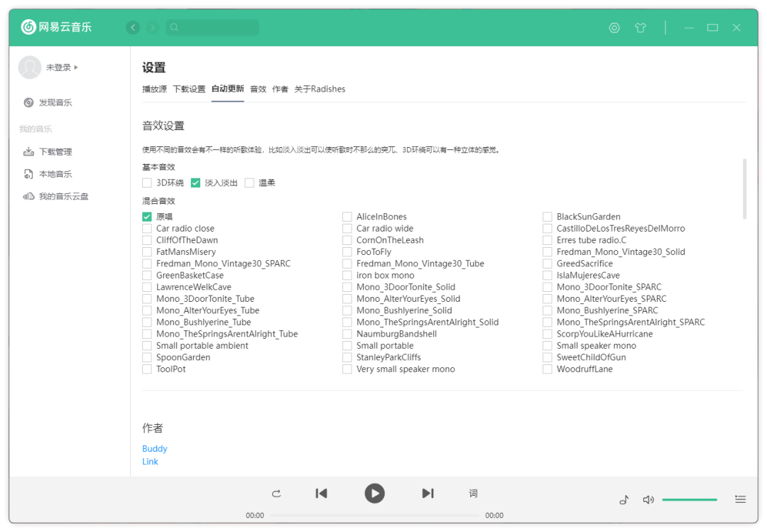Enable the 温柔 checkbox
This screenshot has height=532, width=767.
click(x=249, y=183)
